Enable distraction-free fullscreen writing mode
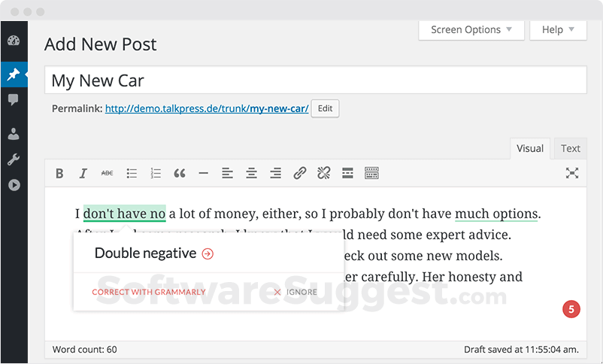Viewport: 603px width, 364px height. click(x=572, y=174)
